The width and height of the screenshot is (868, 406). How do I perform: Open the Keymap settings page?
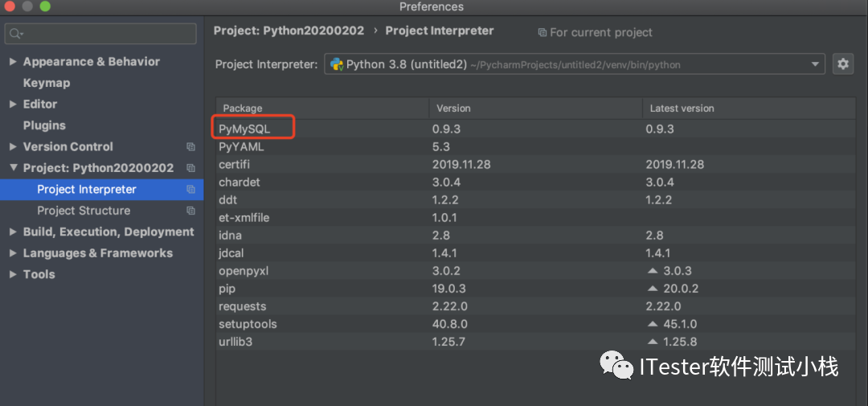tap(47, 83)
